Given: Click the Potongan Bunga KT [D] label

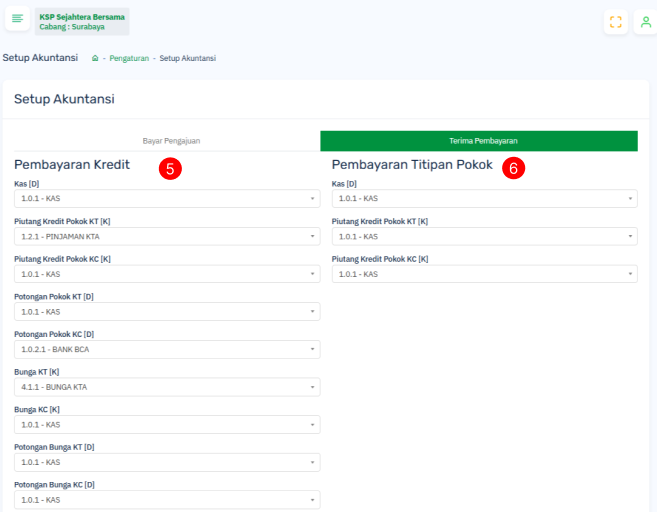Looking at the screenshot, I should tap(54, 447).
